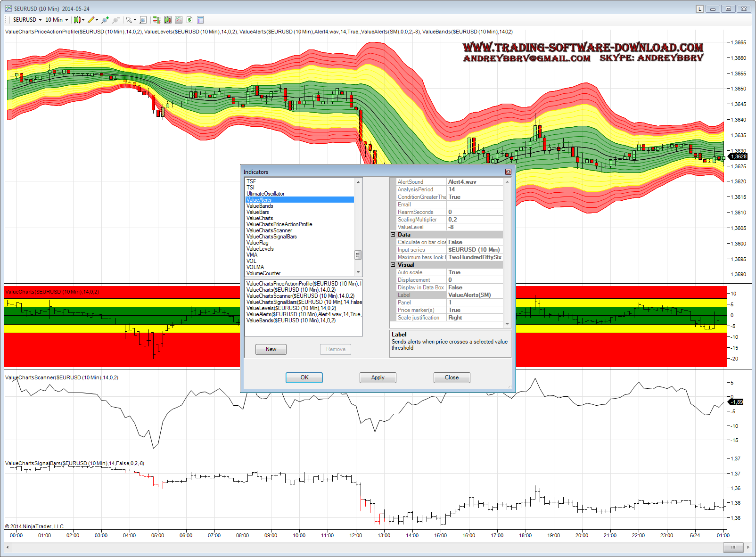Open the 10 Min interval dropdown
This screenshot has width=756, height=557.
(x=57, y=20)
